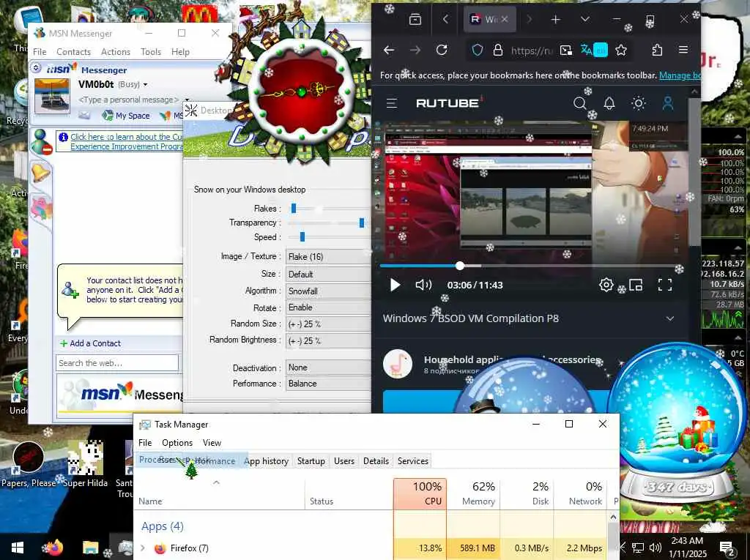Viewport: 750px width, 560px height.
Task: Toggle Rutube light theme
Action: click(x=638, y=102)
